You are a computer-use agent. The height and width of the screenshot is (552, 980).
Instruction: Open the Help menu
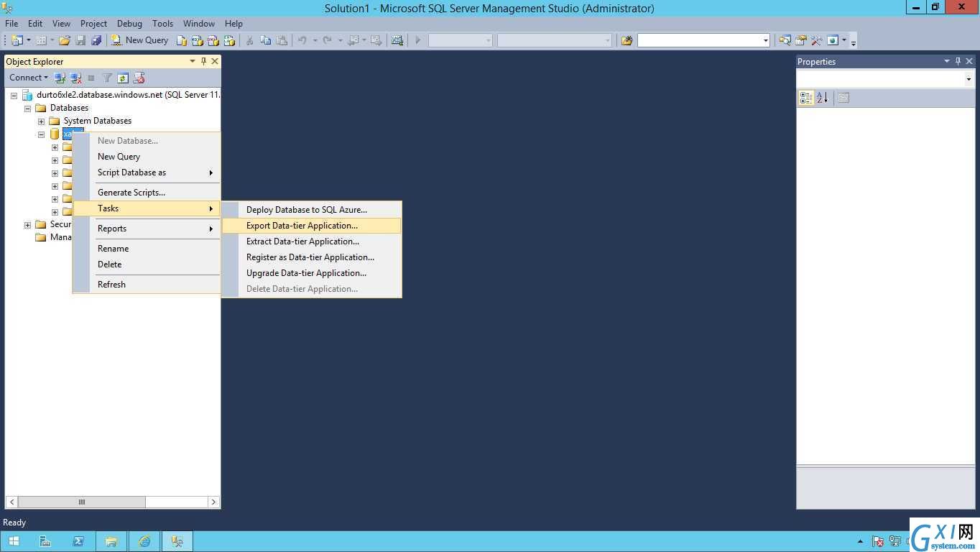[234, 24]
